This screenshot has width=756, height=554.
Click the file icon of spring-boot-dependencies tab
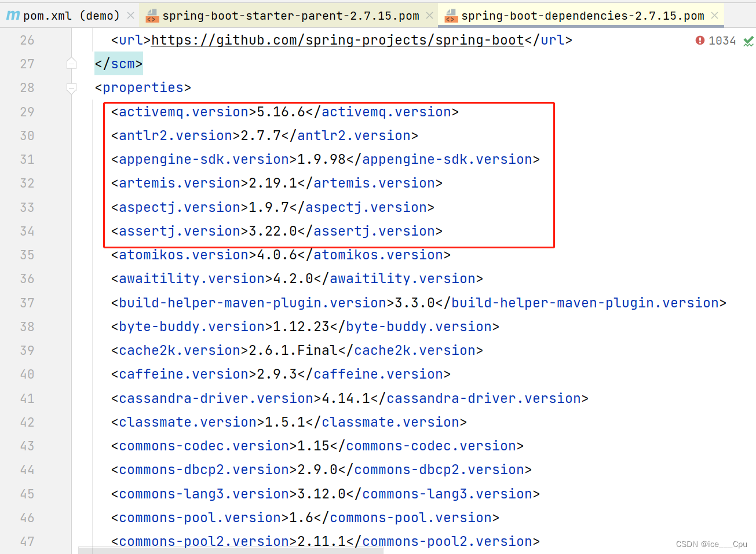point(451,16)
